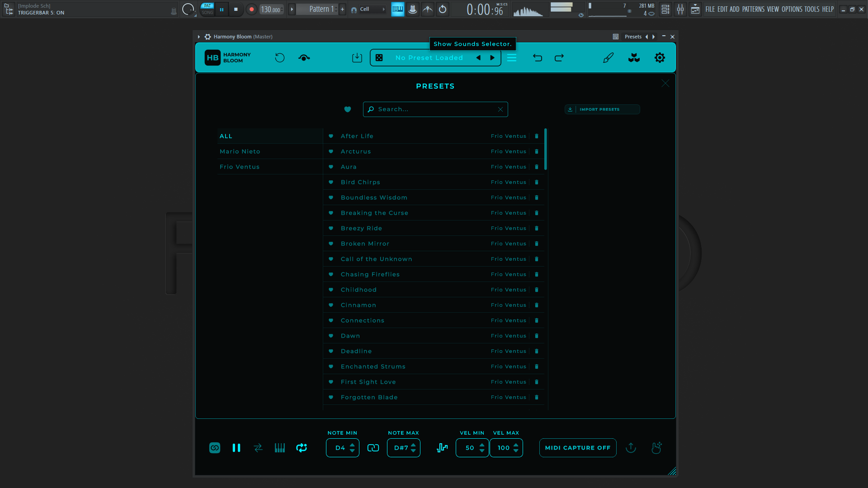The width and height of the screenshot is (868, 488).
Task: Open FL Studio PATTERNS menu
Action: point(753,9)
